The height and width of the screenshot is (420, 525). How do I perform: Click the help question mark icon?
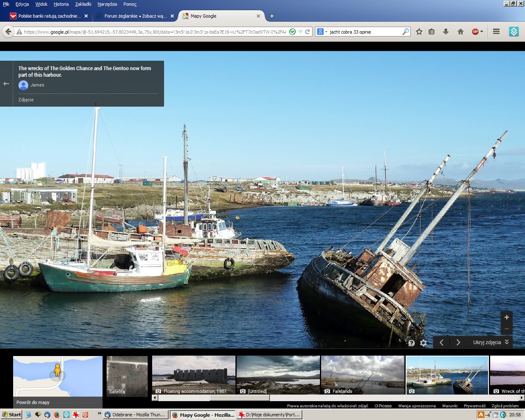411,343
